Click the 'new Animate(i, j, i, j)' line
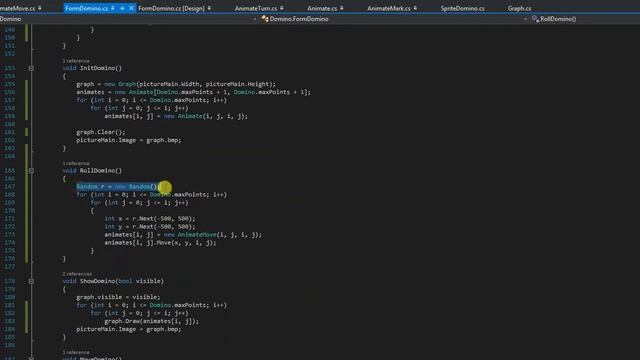The height and width of the screenshot is (360, 640). pyautogui.click(x=176, y=116)
